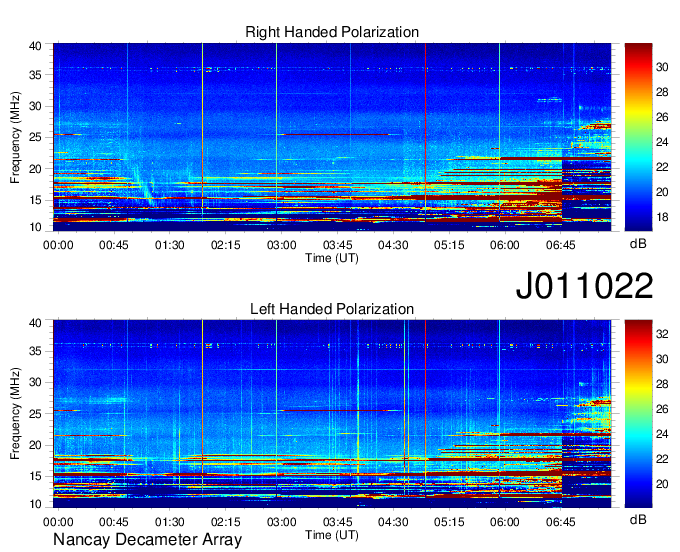Click the 01:30 tick label under top plot
Viewport: 680px width, 552px height.
click(170, 245)
